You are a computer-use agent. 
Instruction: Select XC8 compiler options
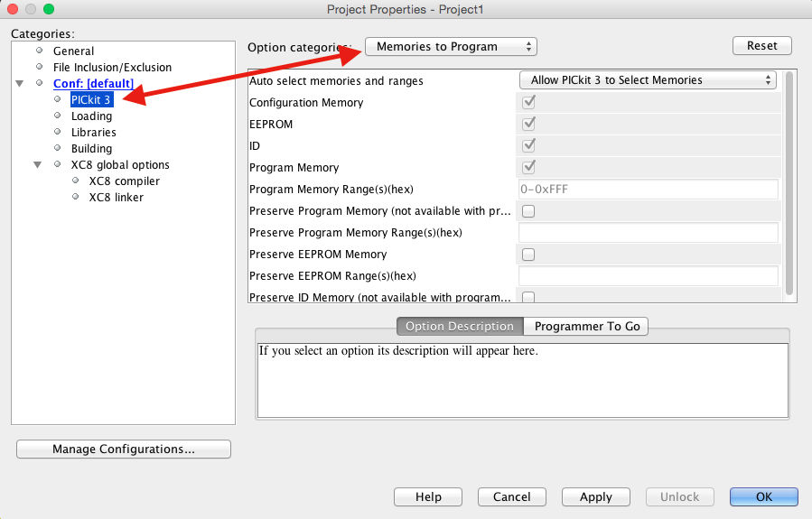click(x=124, y=181)
